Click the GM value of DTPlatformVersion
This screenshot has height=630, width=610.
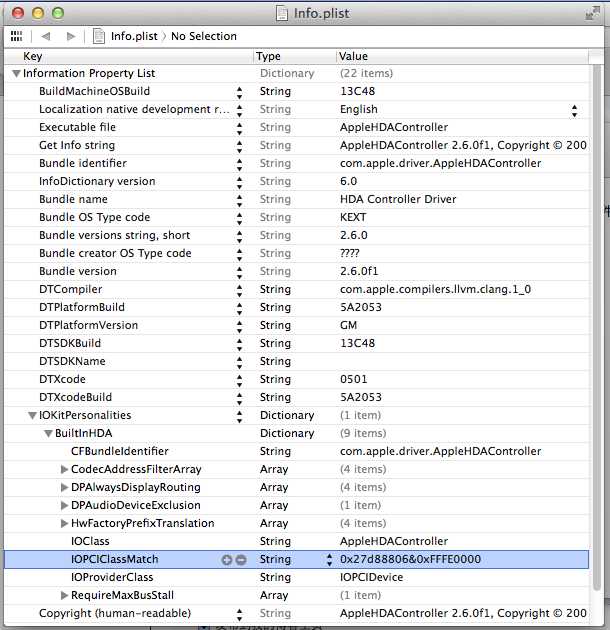coord(348,325)
